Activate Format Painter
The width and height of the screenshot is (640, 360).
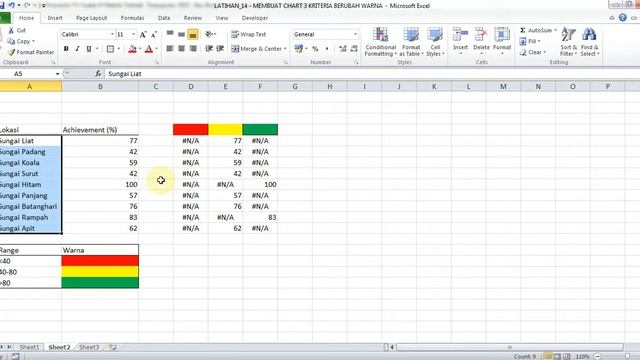pos(31,52)
